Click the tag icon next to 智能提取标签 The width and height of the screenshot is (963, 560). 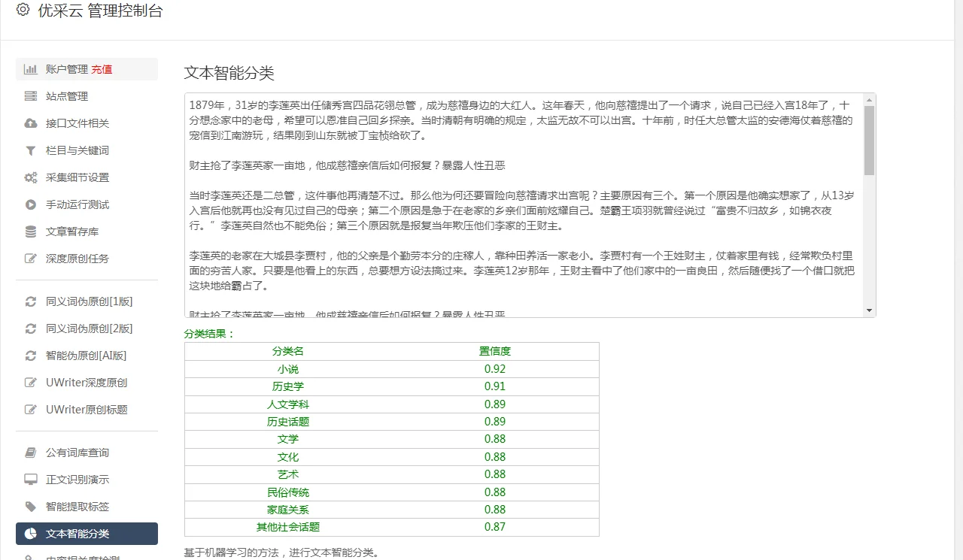(x=29, y=507)
